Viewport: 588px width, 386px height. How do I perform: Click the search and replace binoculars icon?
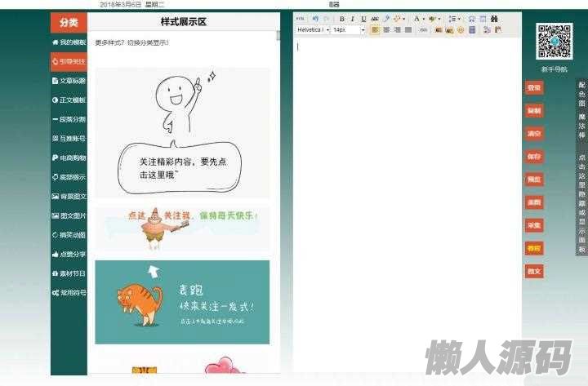(x=494, y=19)
